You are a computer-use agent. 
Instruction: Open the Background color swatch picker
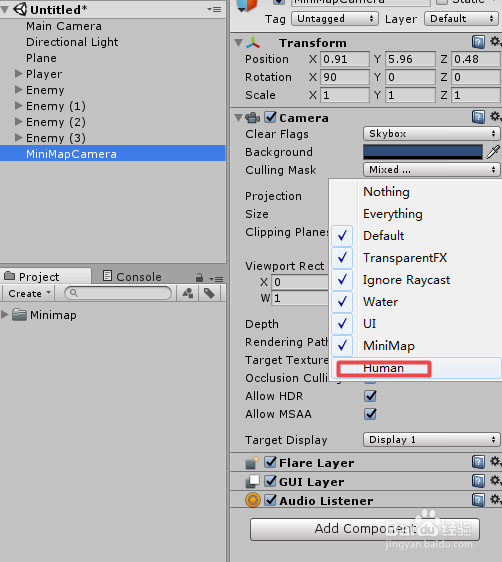423,152
